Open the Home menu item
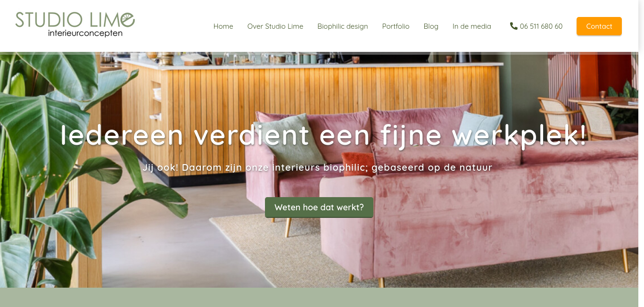This screenshot has width=644, height=307. 223,26
